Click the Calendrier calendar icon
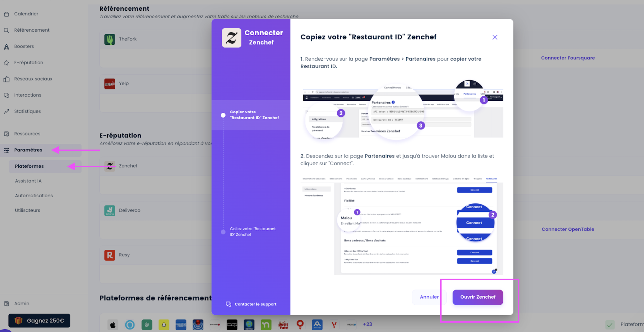This screenshot has width=644, height=332. [x=7, y=14]
